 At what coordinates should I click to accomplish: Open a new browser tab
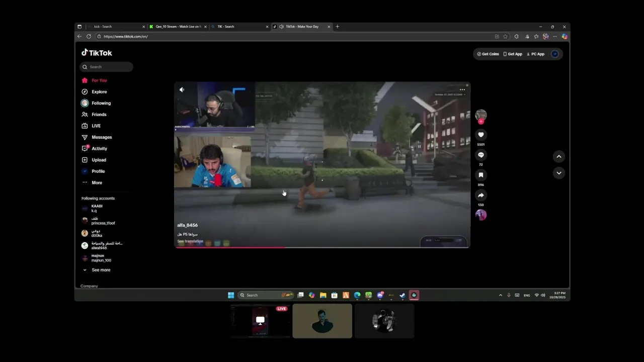(338, 27)
